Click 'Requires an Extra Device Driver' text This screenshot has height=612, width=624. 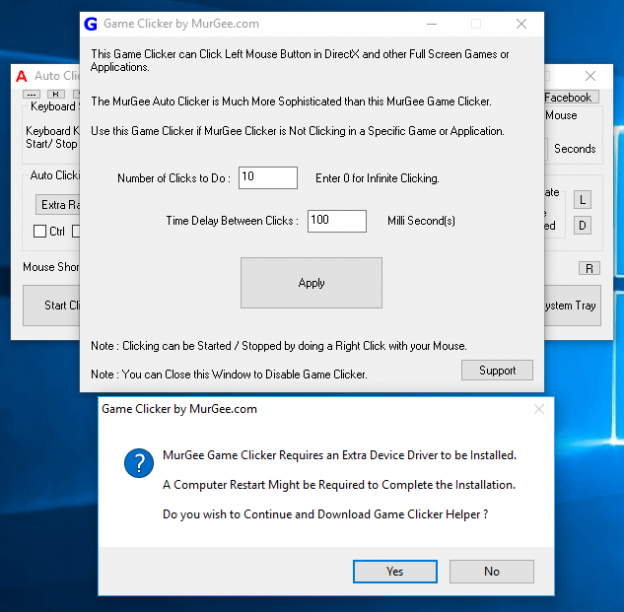(339, 455)
